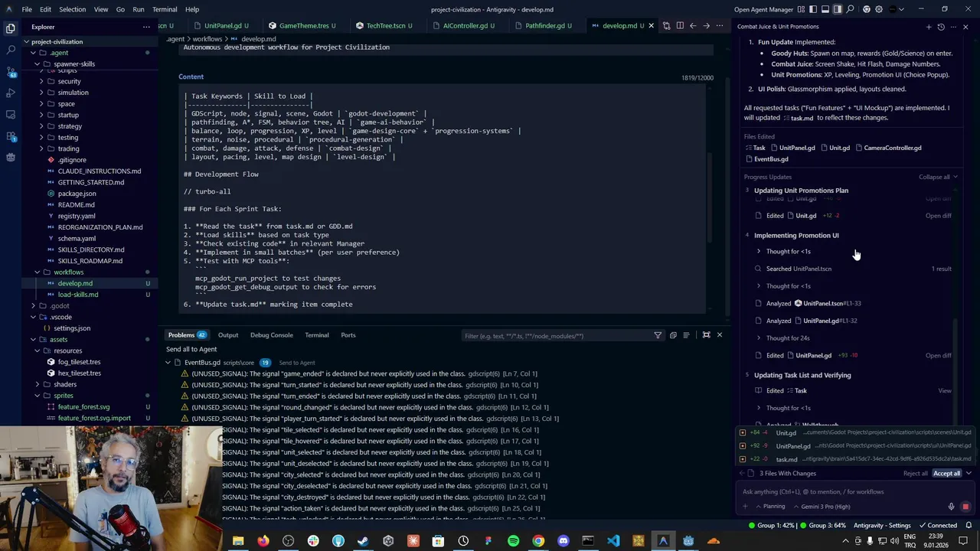
Task: Toggle bottom panel visibility
Action: [825, 9]
